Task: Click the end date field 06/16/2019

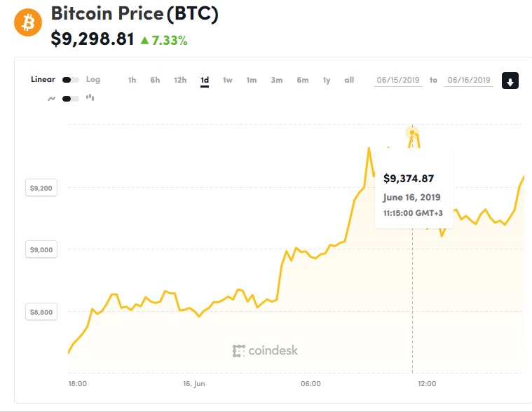Action: (x=468, y=80)
